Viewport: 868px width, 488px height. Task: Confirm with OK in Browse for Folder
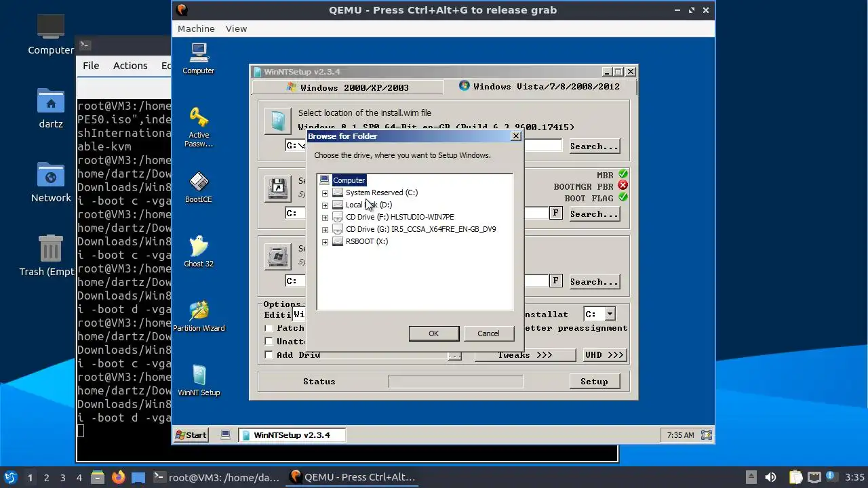[434, 333]
